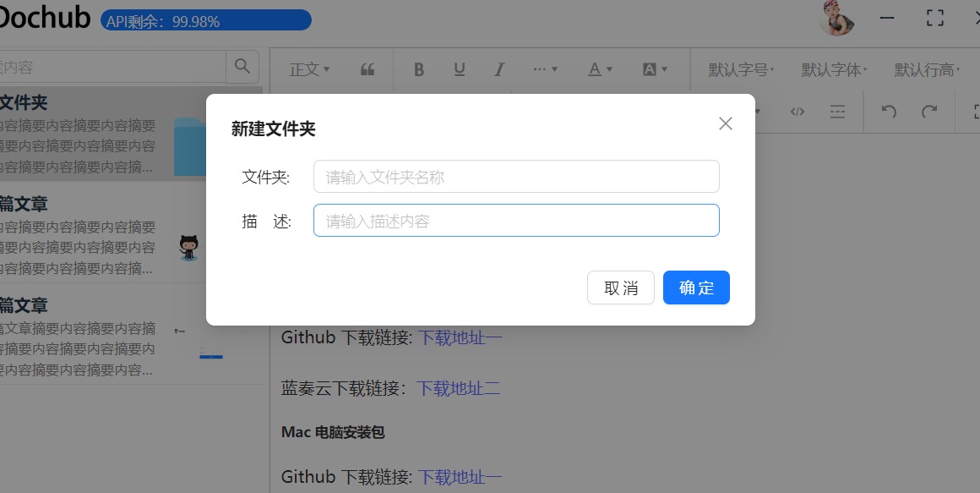The image size is (980, 493).
Task: Click 取消 to cancel the new folder
Action: (621, 288)
